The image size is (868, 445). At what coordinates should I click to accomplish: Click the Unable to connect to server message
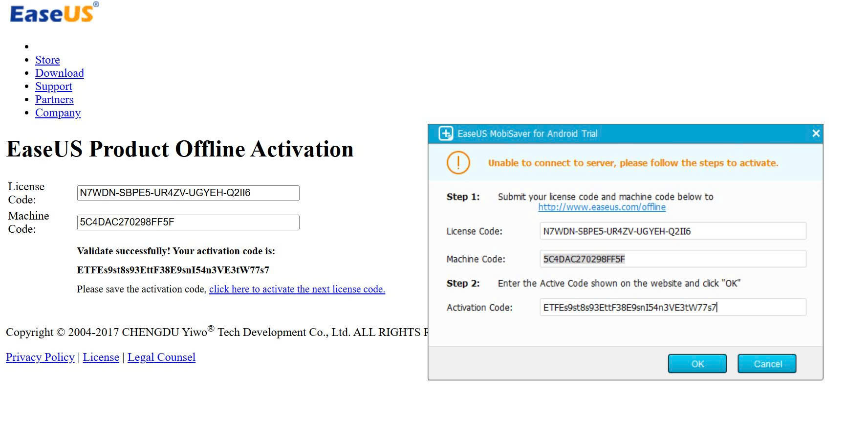click(x=633, y=163)
